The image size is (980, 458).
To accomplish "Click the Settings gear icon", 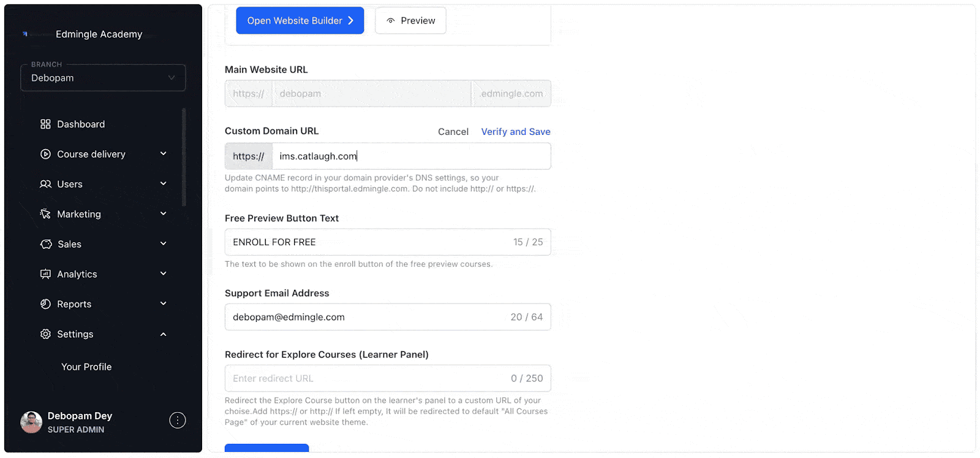I will pyautogui.click(x=45, y=334).
